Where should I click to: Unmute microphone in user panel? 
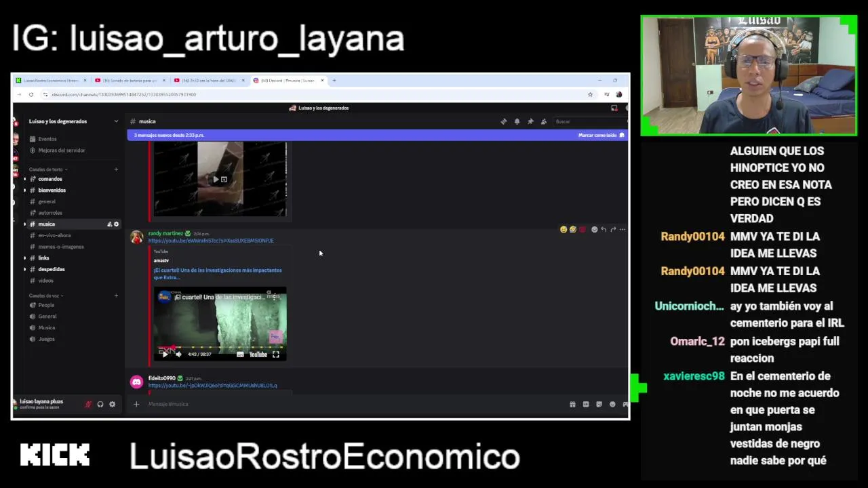[88, 405]
